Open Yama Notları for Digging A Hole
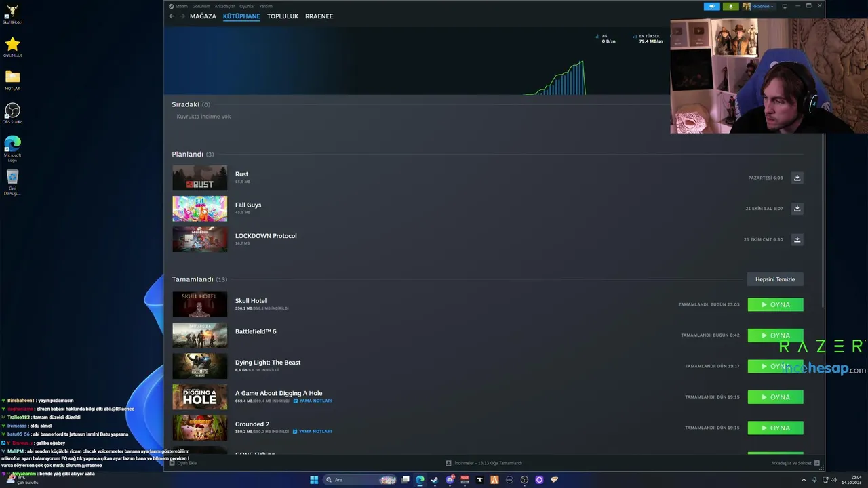Viewport: 868px width, 488px height. tap(313, 401)
